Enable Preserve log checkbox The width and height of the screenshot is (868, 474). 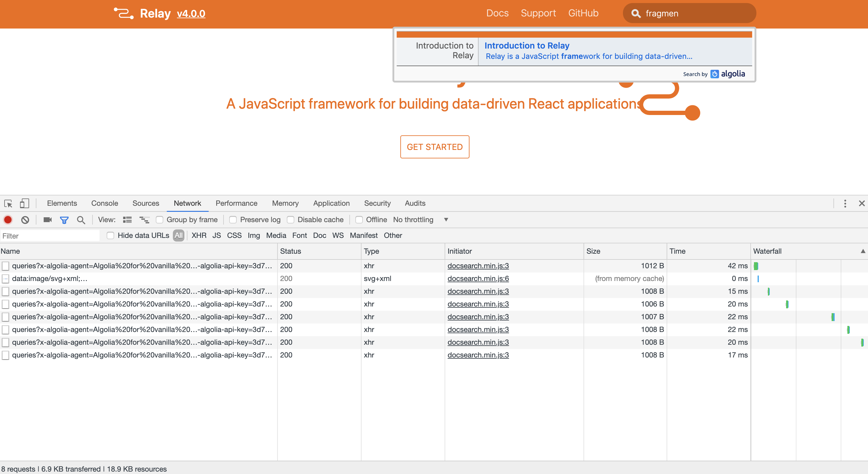click(x=233, y=220)
